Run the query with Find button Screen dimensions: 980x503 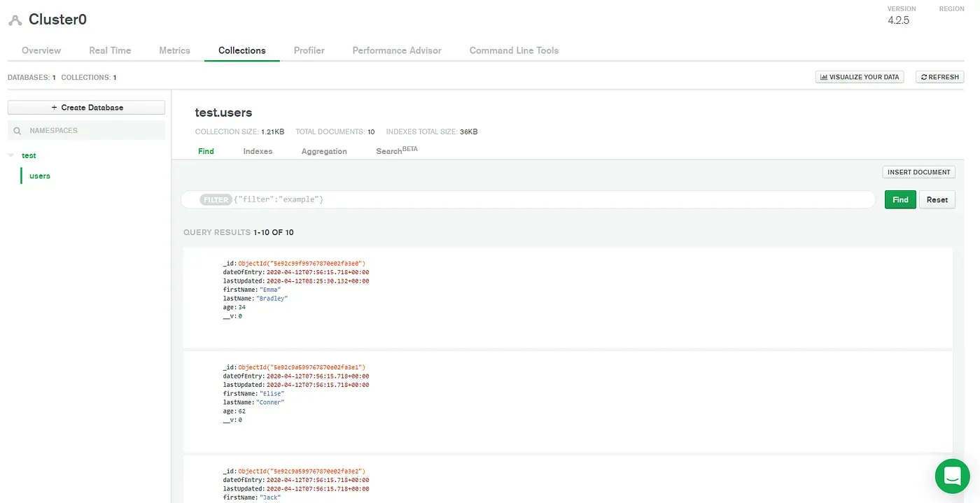(900, 199)
